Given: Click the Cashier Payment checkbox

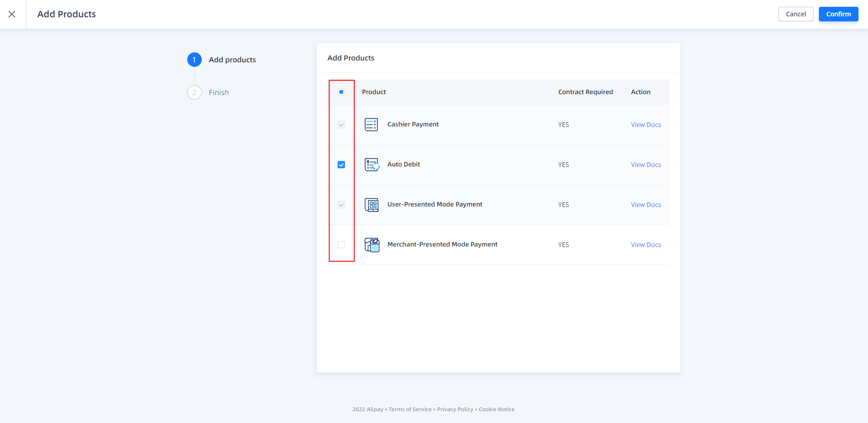Looking at the screenshot, I should (341, 125).
